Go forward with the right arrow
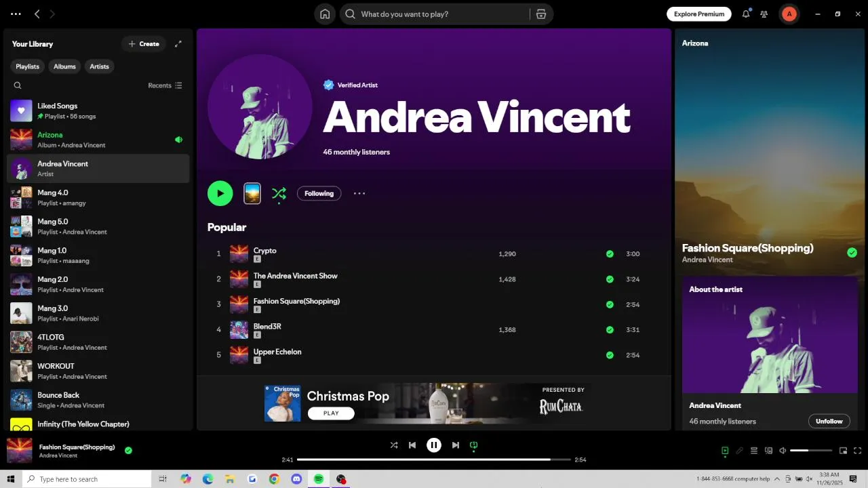868x488 pixels. pyautogui.click(x=52, y=14)
